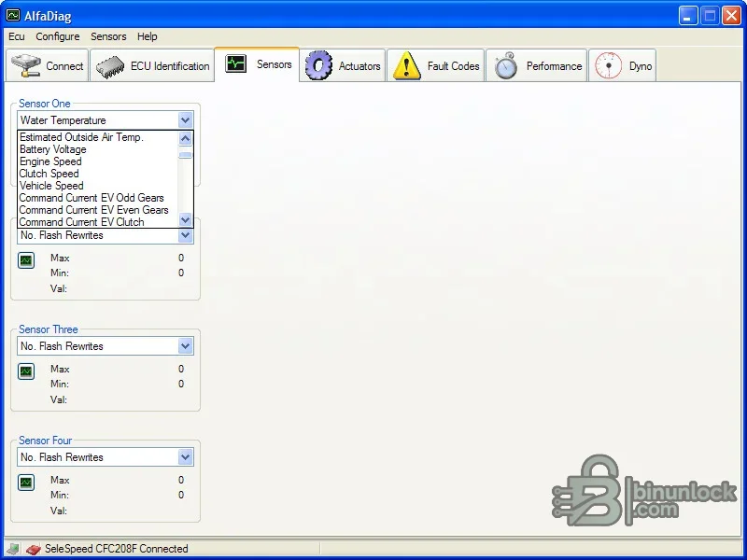Click the network drive icon on Connect tab
This screenshot has height=560, width=747.
click(x=26, y=65)
